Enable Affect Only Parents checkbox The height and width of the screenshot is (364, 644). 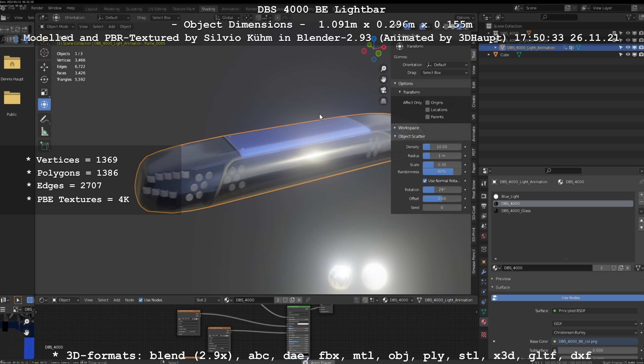tap(427, 117)
